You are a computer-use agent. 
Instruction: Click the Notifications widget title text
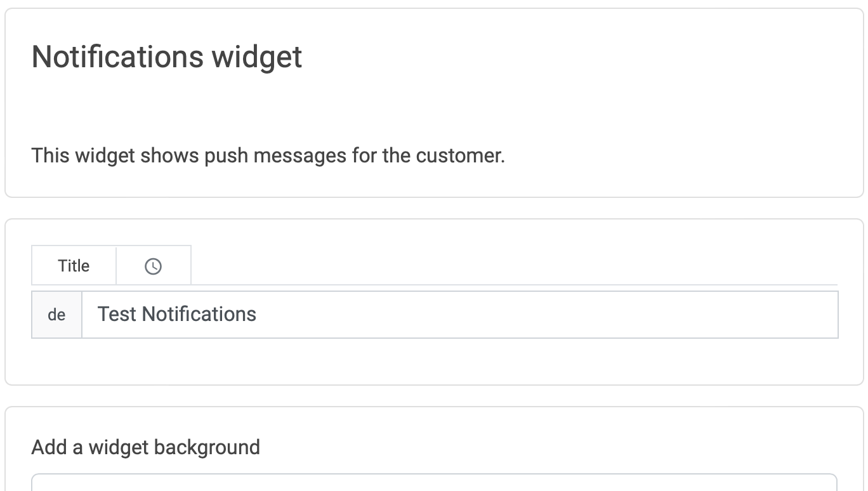(167, 56)
